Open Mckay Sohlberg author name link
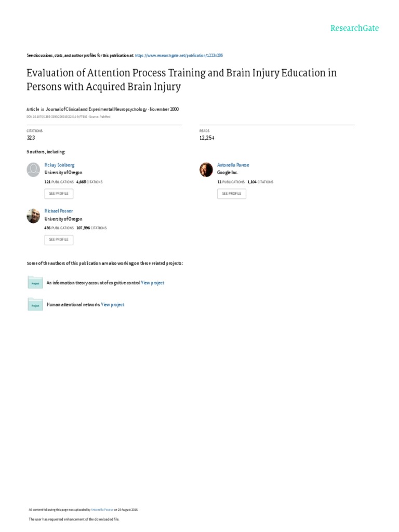The height and width of the screenshot is (532, 399). (x=59, y=165)
